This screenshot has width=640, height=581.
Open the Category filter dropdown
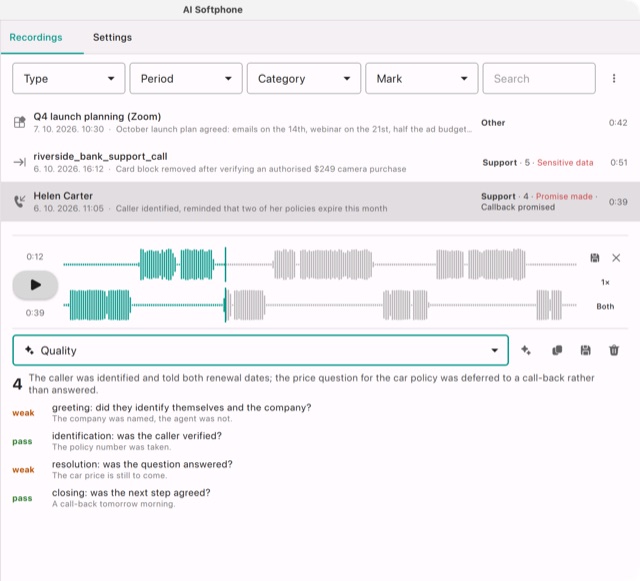pyautogui.click(x=304, y=78)
